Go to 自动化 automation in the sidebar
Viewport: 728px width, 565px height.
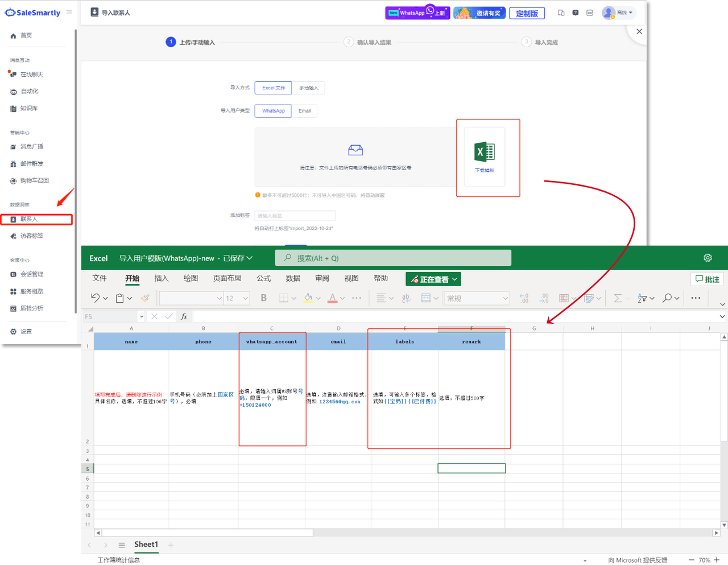click(x=29, y=92)
